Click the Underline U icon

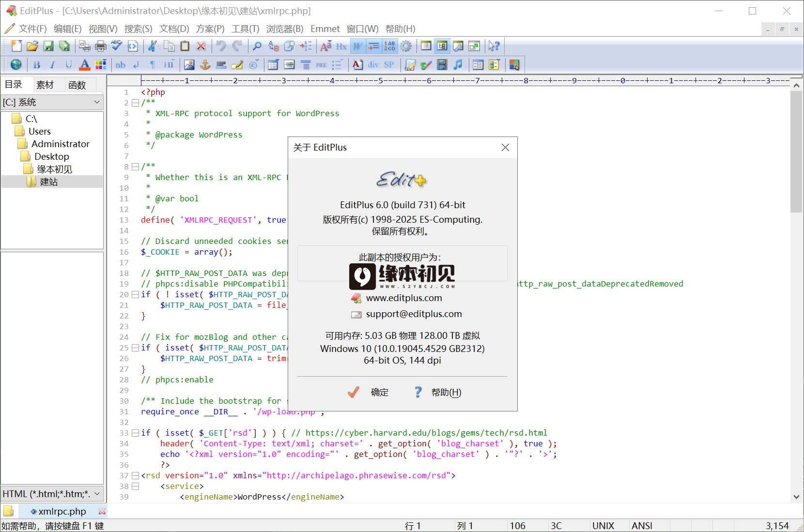tap(69, 64)
